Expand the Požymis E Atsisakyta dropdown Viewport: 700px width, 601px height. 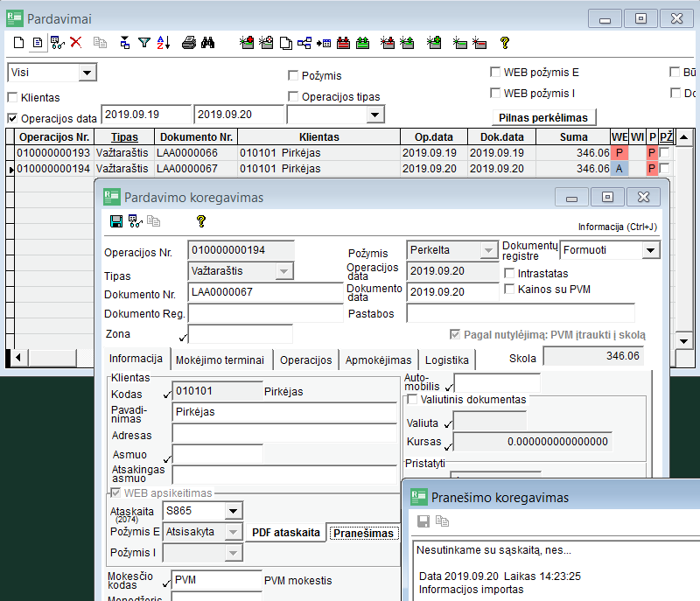[x=233, y=532]
